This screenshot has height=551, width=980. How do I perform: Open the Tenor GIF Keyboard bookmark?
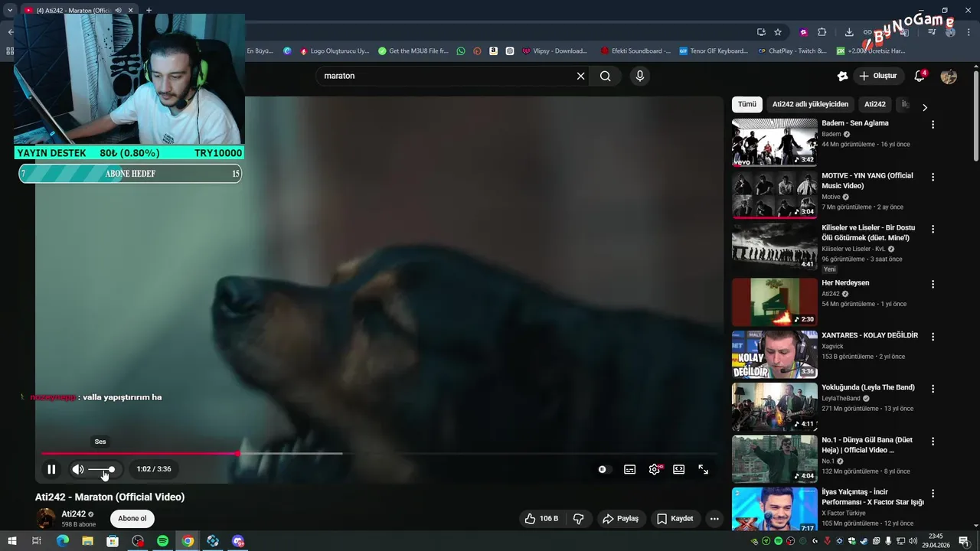tap(714, 51)
